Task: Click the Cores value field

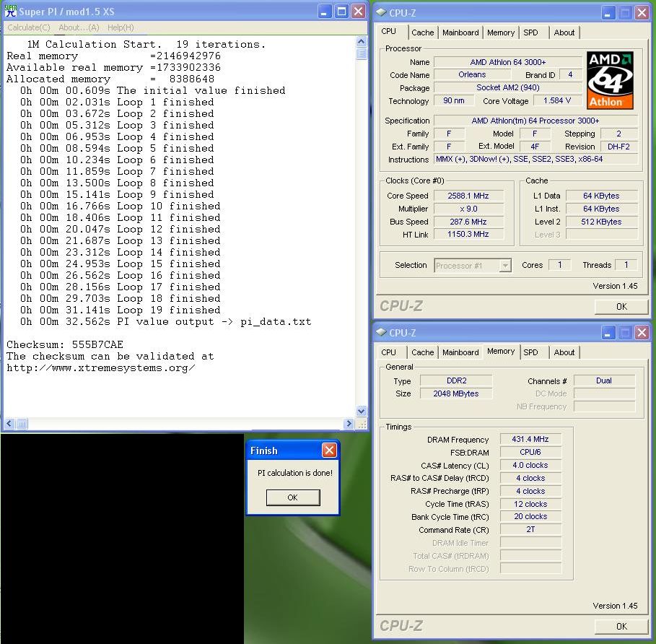Action: coord(559,265)
